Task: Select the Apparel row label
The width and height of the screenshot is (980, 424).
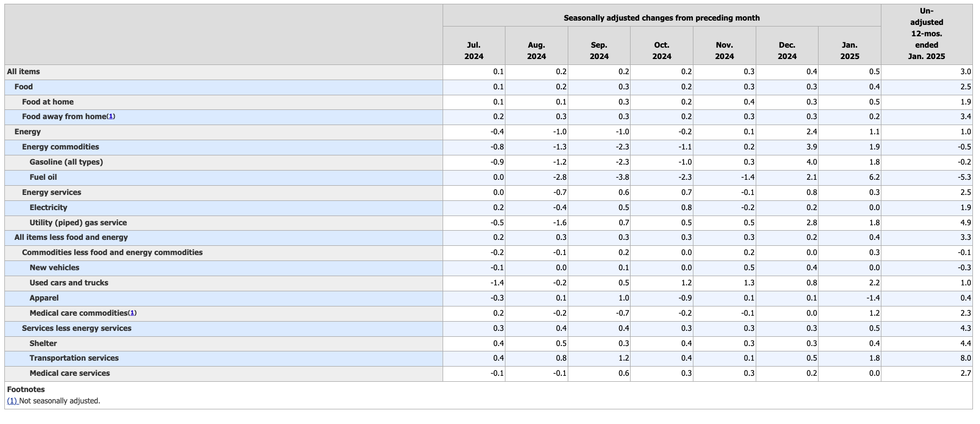Action: (44, 298)
